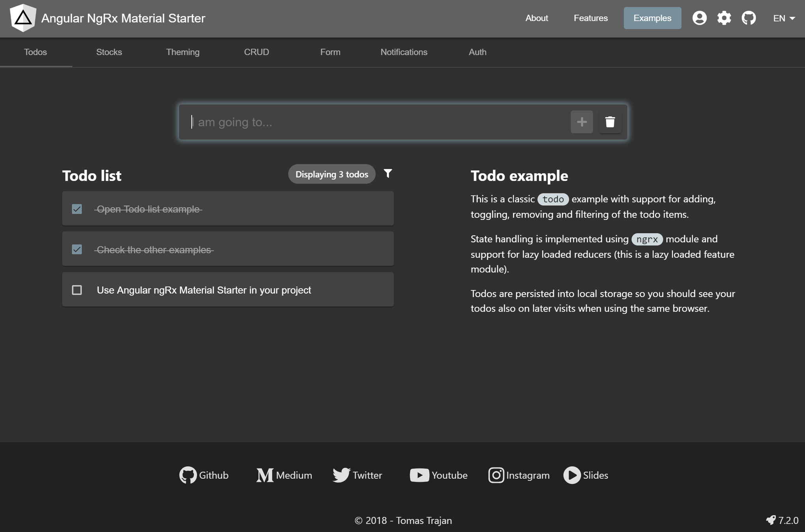
Task: Open the Twitter footer link
Action: pyautogui.click(x=357, y=475)
